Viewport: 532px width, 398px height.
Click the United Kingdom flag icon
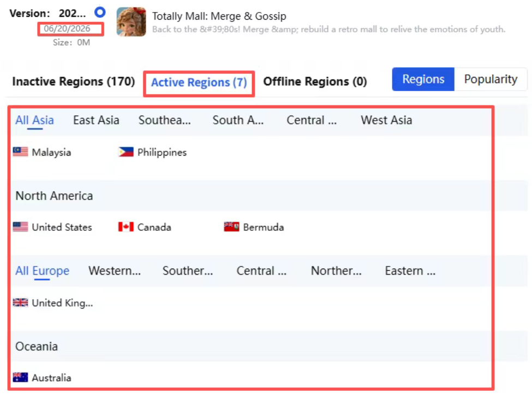pyautogui.click(x=20, y=302)
